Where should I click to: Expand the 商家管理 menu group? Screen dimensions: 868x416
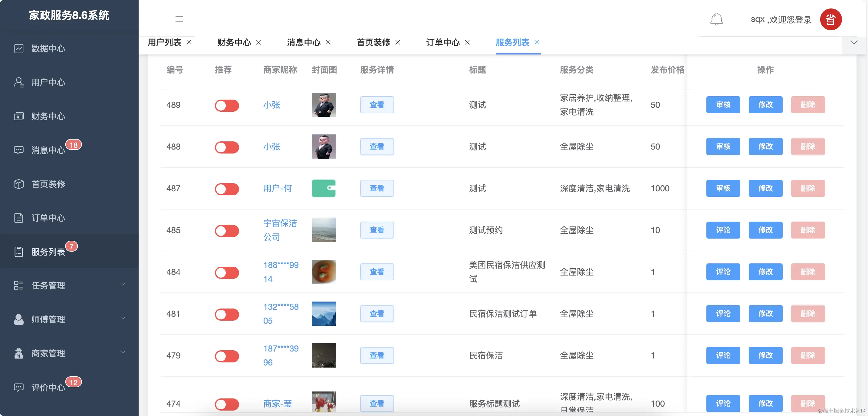click(48, 353)
